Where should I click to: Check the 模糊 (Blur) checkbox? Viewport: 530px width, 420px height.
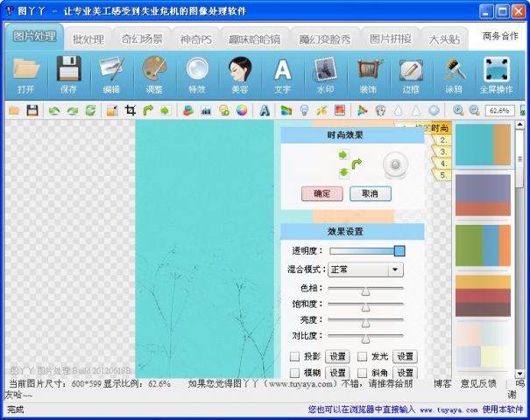[x=295, y=374]
